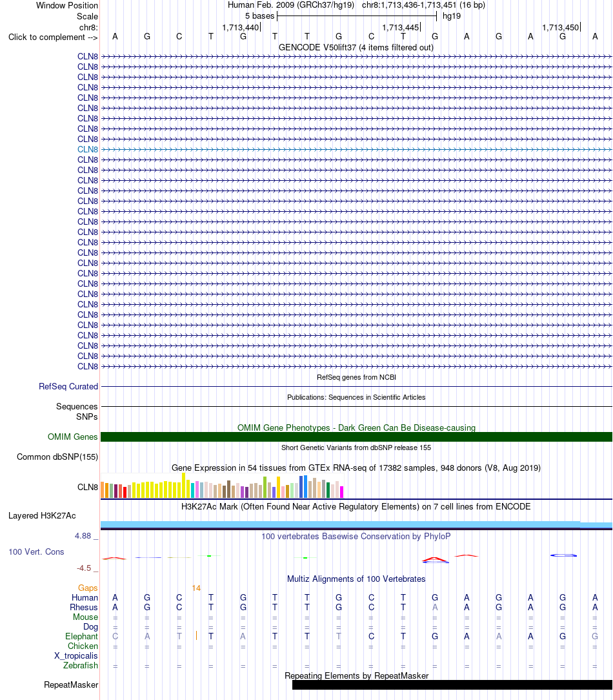
Task: Click the 'OMIM Genes' track label
Action: pos(73,437)
